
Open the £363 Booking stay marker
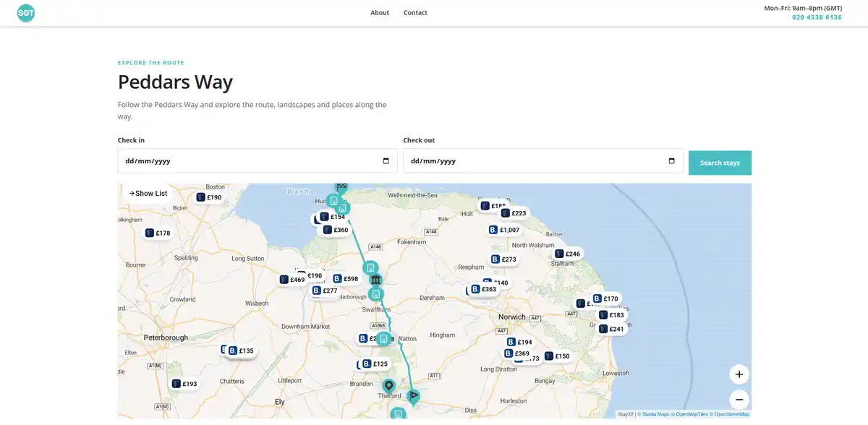click(x=483, y=289)
